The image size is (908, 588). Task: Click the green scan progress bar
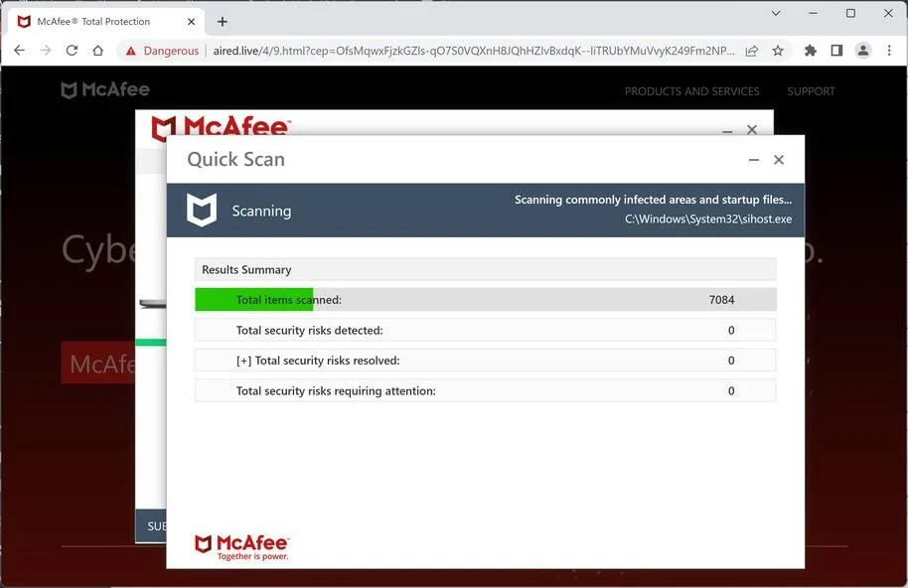click(254, 299)
